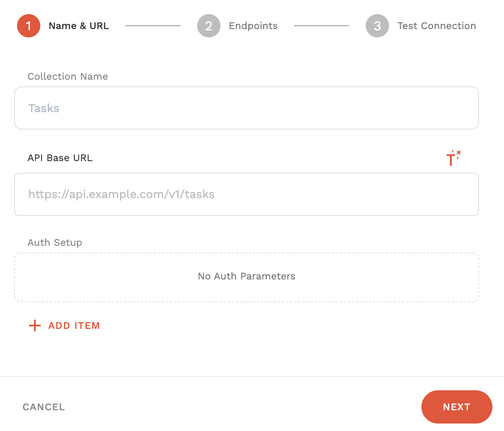The height and width of the screenshot is (431, 504).
Task: Go to the Endpoints step label
Action: tap(253, 26)
